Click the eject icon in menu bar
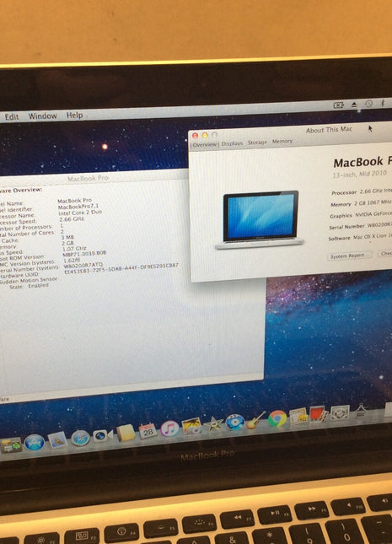This screenshot has height=544, width=392. (x=354, y=104)
